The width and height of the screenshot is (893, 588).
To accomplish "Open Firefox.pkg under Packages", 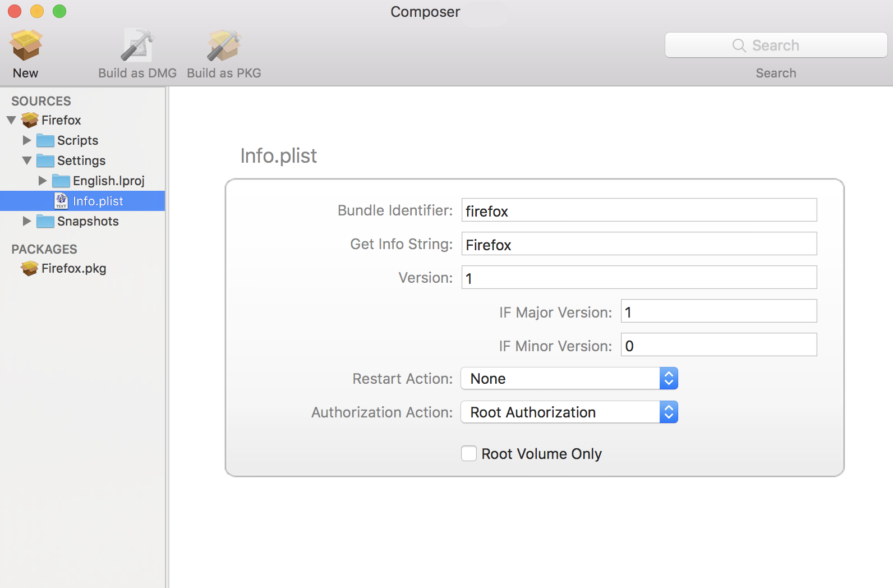I will [73, 269].
